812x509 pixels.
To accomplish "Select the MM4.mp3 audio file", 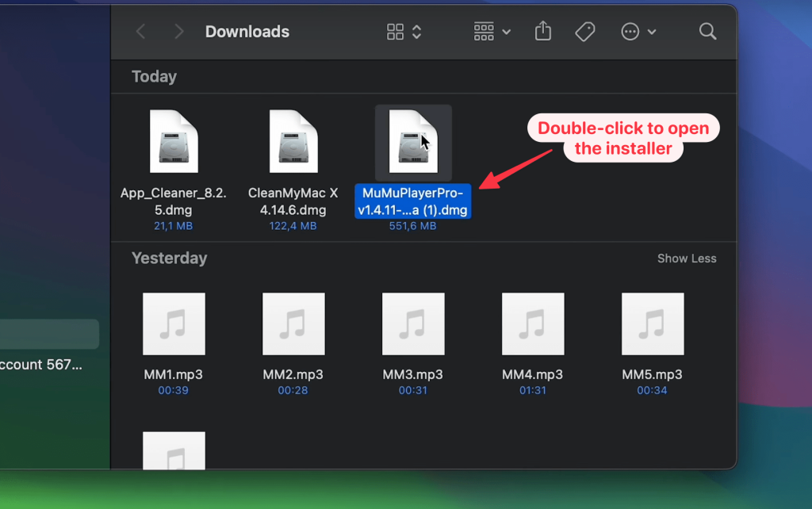I will (533, 323).
